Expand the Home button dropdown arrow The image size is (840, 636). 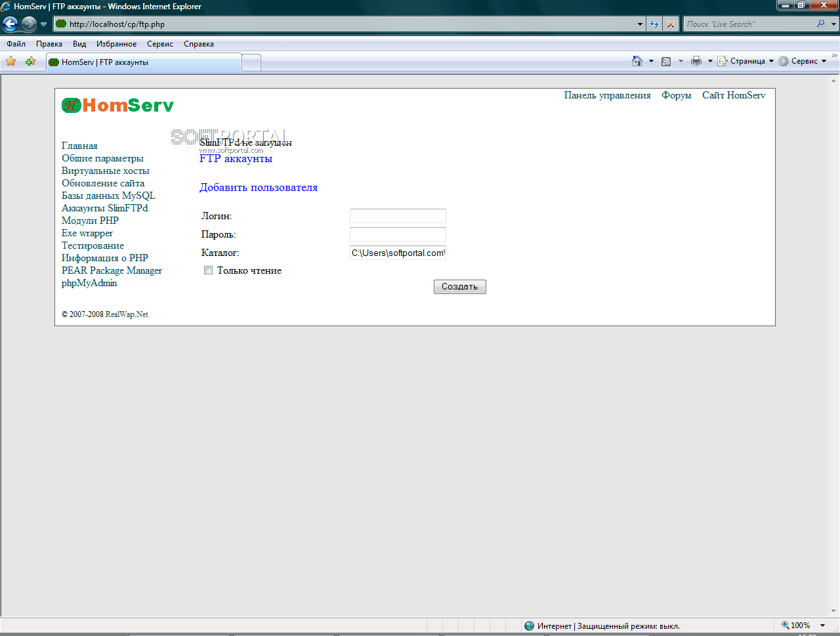point(651,61)
